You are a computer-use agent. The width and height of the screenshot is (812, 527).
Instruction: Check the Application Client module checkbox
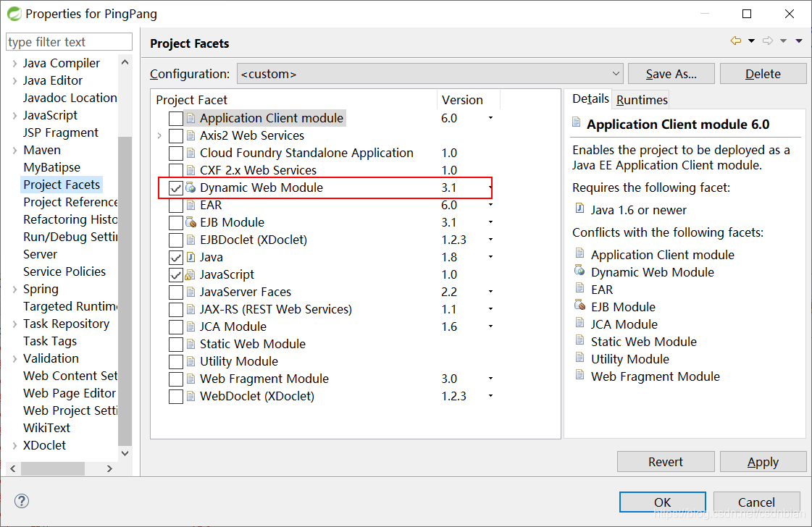coord(175,118)
